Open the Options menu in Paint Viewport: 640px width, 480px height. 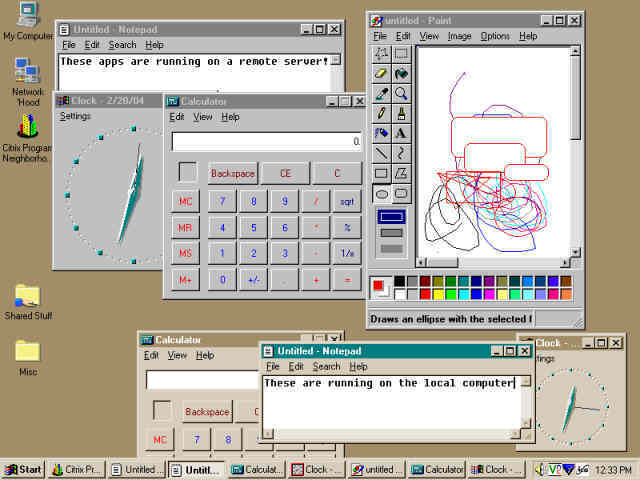tap(494, 36)
